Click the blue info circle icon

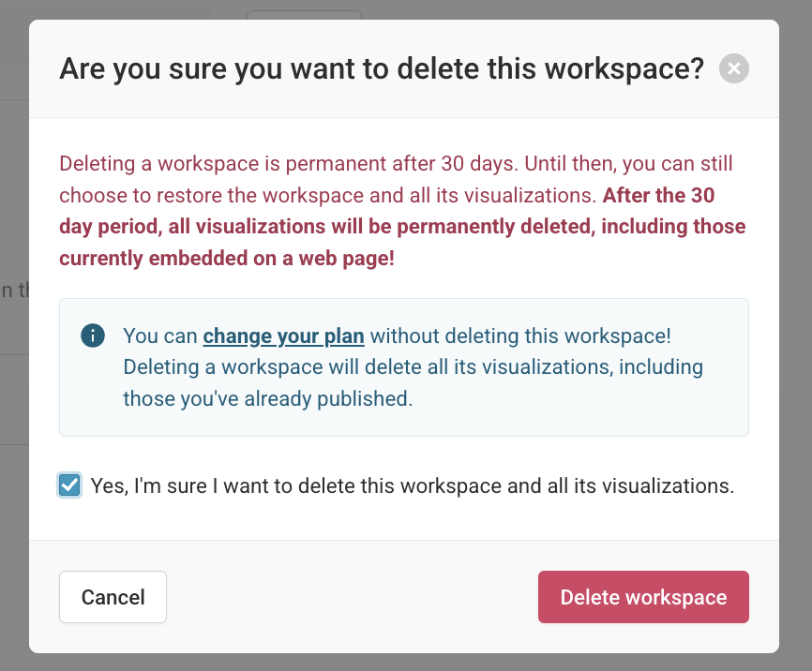(93, 335)
